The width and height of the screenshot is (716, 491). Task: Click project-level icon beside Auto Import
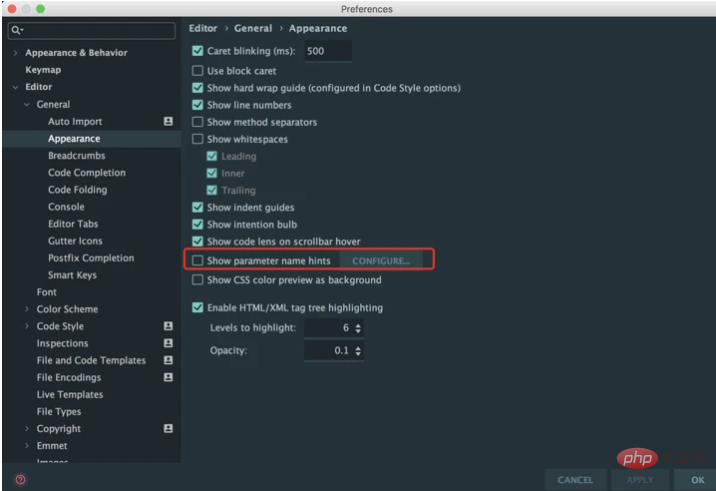point(168,122)
